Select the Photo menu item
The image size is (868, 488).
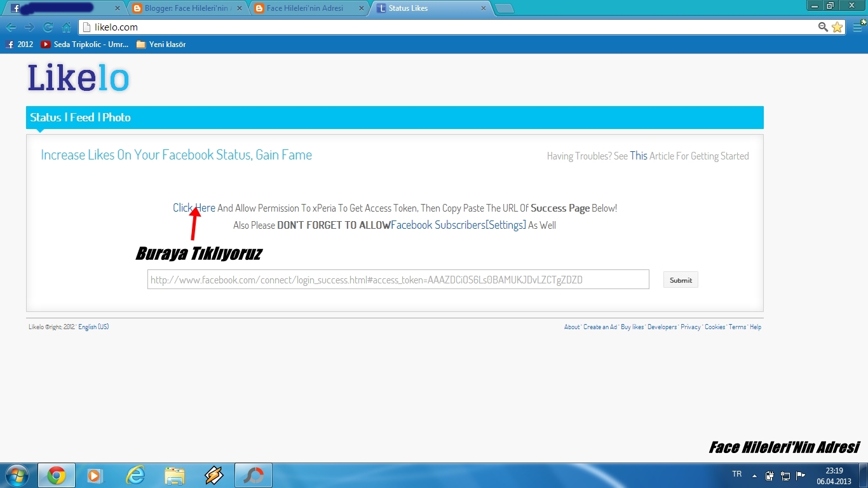coord(117,117)
